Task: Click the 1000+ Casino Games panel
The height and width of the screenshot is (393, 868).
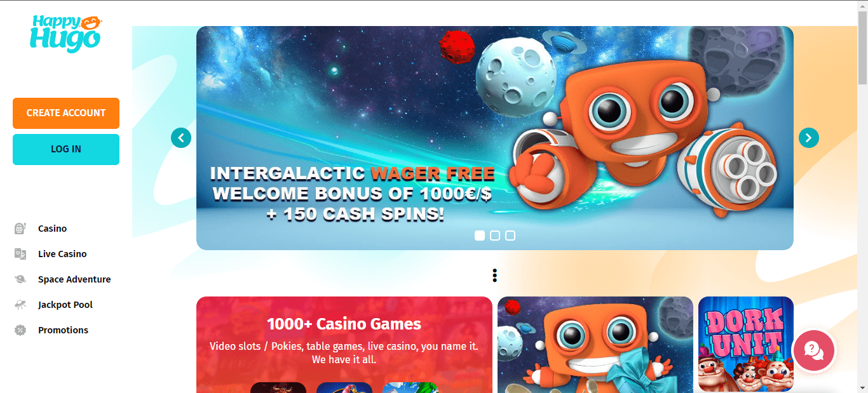Action: point(344,345)
